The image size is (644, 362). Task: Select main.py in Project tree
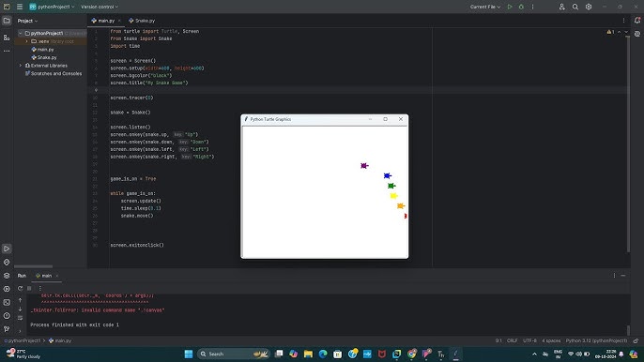(43, 50)
